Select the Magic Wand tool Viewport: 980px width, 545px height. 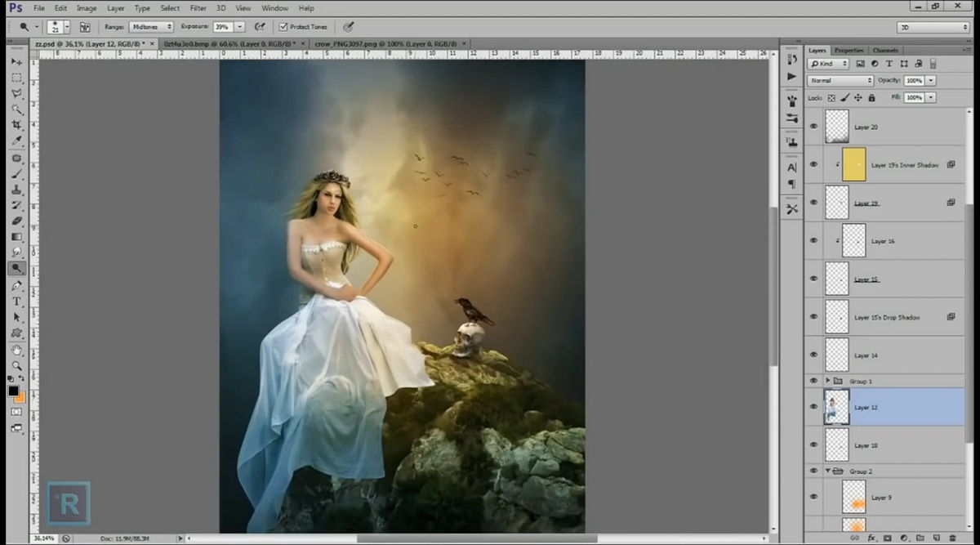[16, 109]
